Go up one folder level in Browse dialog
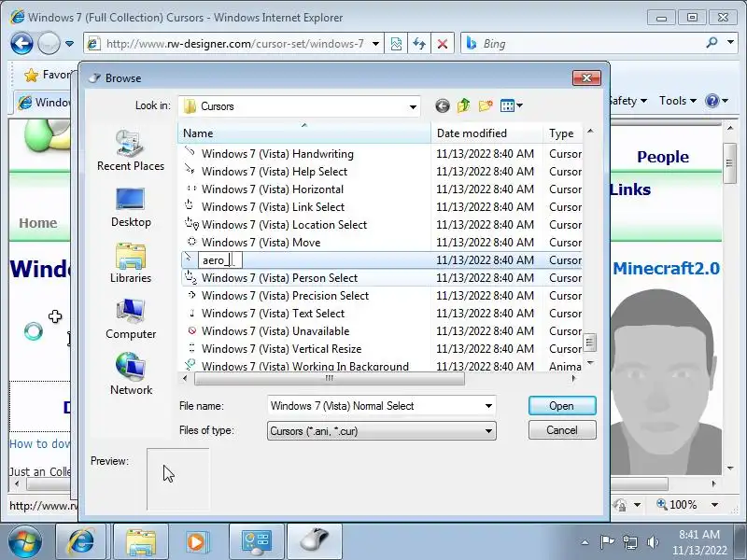 point(463,105)
